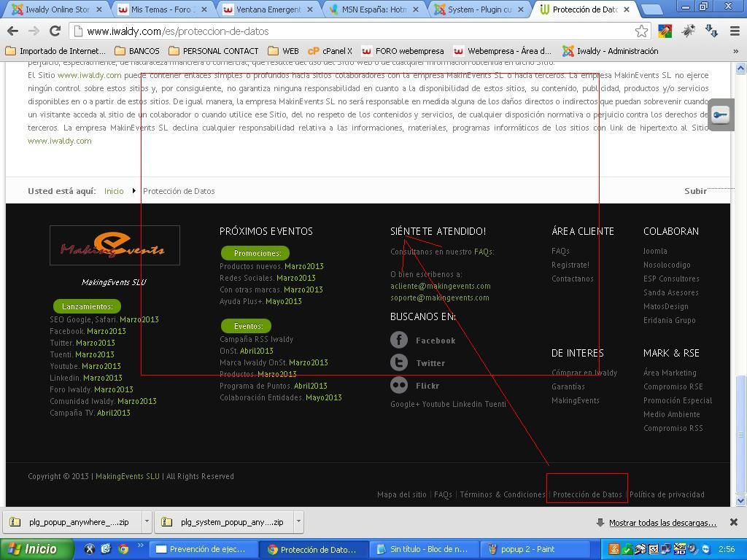Image resolution: width=747 pixels, height=560 pixels.
Task: Open the PERSONAL CONTACT bookmarks folder
Action: [214, 51]
